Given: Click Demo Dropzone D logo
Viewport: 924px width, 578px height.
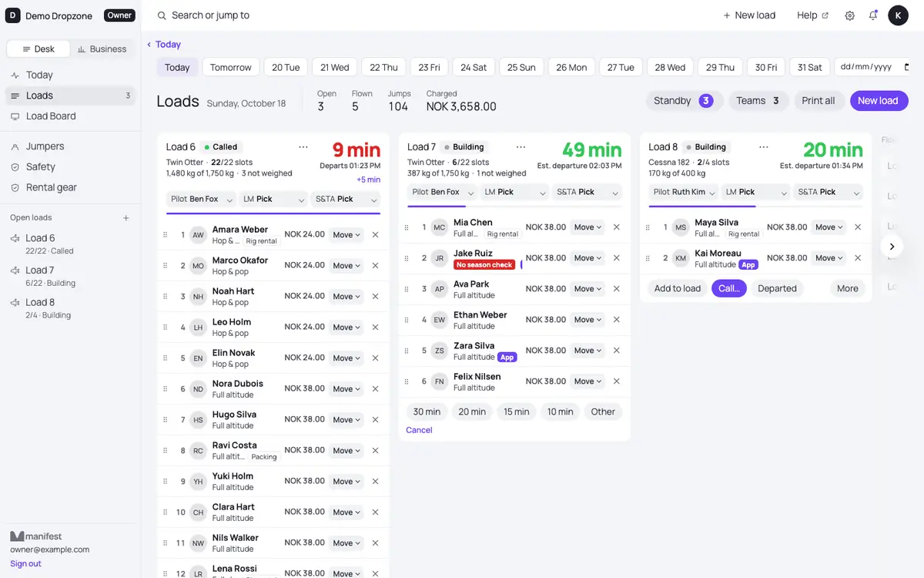Looking at the screenshot, I should [13, 15].
